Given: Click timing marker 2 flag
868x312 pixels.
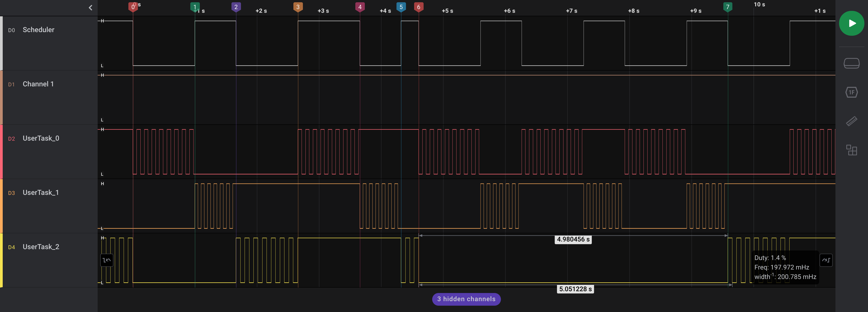Looking at the screenshot, I should [236, 7].
